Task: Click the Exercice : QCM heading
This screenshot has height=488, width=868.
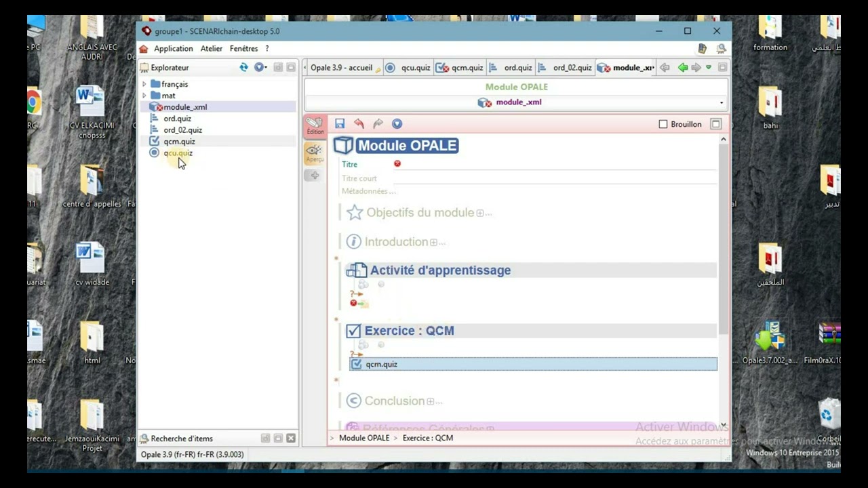Action: click(410, 331)
